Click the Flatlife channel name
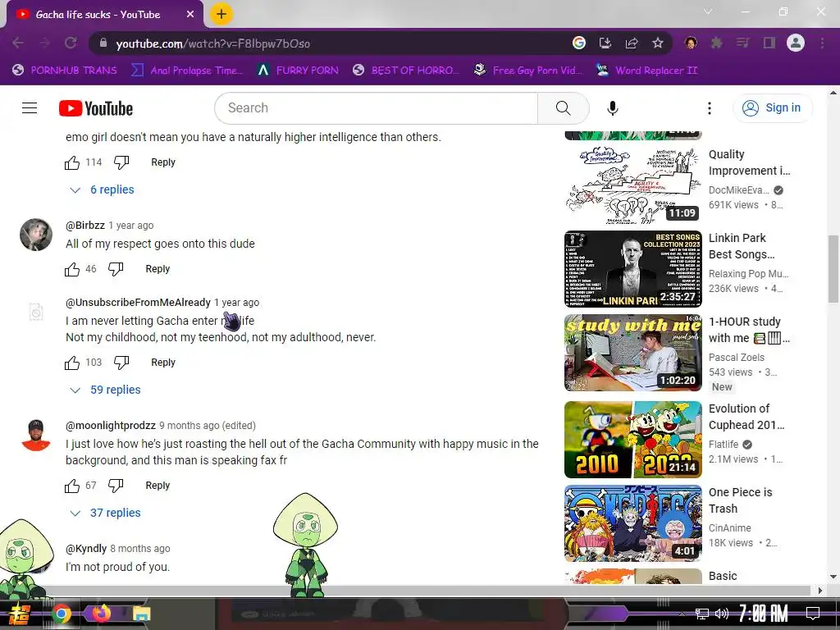The height and width of the screenshot is (630, 840). tap(724, 445)
